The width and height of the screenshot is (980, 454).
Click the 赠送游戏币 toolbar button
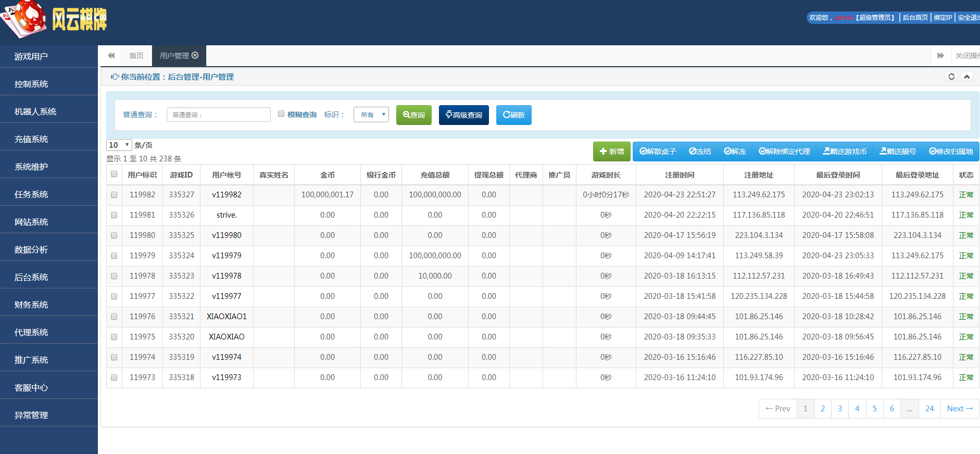click(x=845, y=152)
